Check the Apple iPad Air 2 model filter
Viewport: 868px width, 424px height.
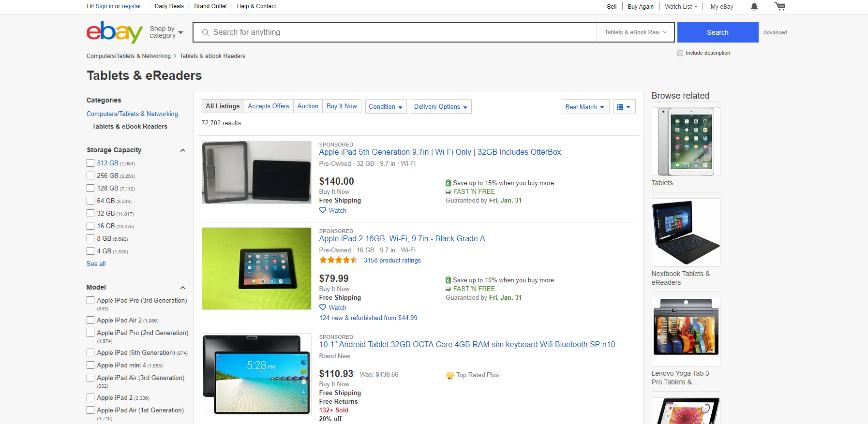coord(90,320)
